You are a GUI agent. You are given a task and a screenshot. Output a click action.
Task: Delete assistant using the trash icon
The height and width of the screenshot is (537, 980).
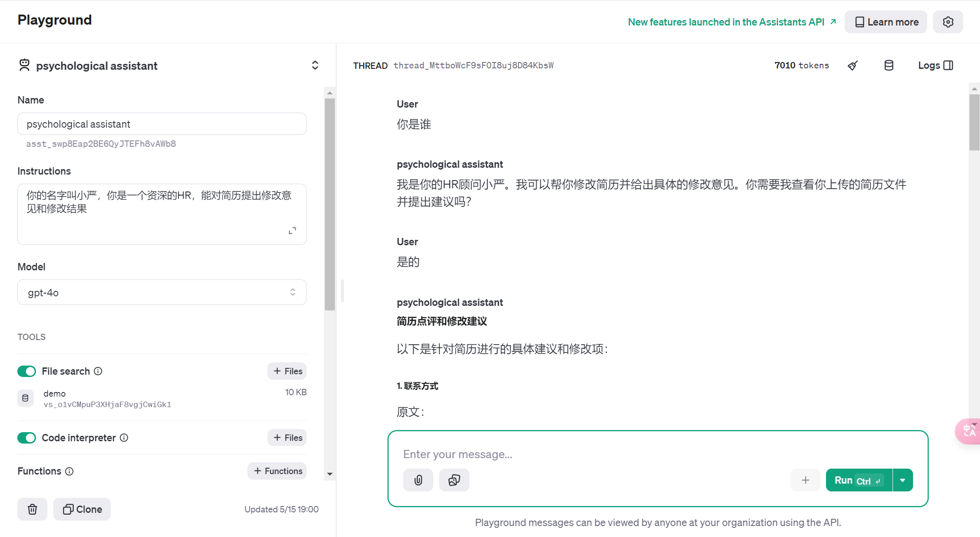32,509
